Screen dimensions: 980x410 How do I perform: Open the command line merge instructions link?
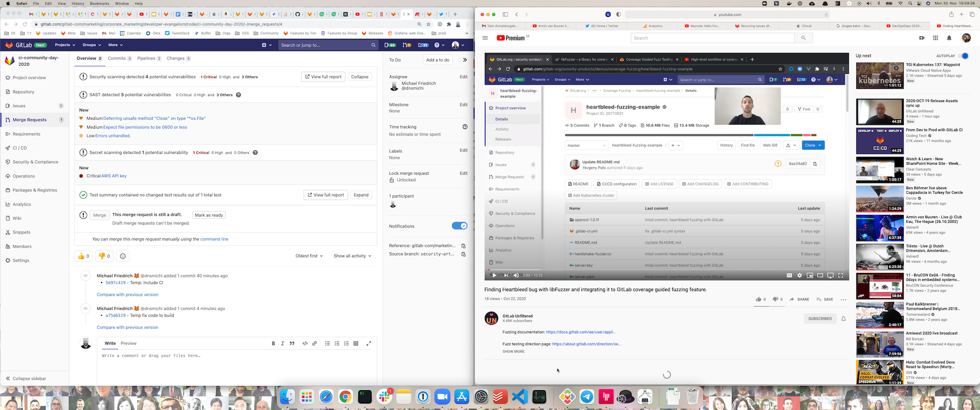(x=214, y=239)
